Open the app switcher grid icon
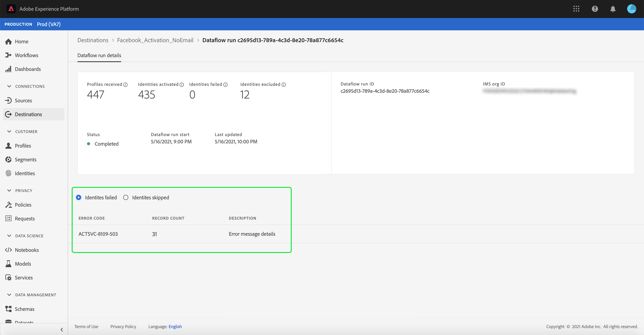Viewport: 644px width, 335px height. coord(576,9)
